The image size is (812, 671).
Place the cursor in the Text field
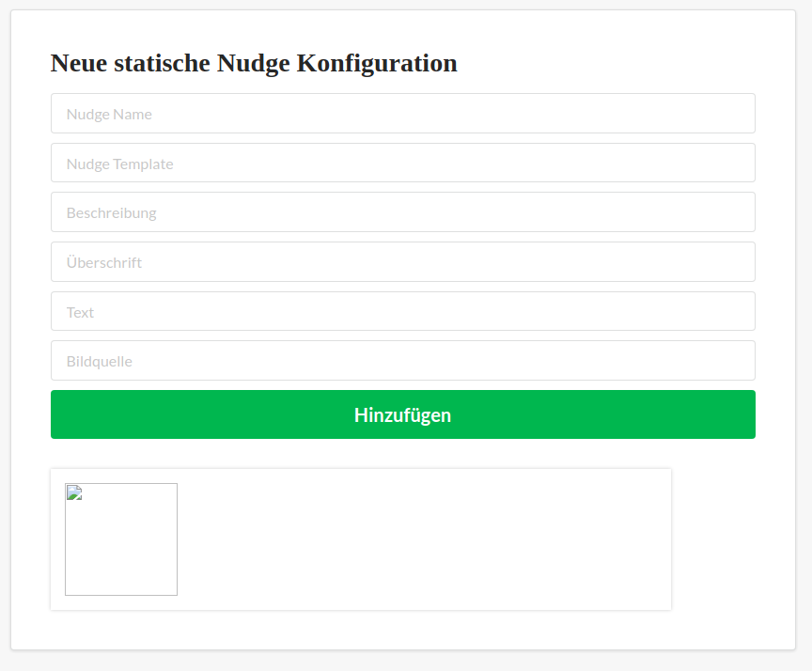(x=402, y=311)
